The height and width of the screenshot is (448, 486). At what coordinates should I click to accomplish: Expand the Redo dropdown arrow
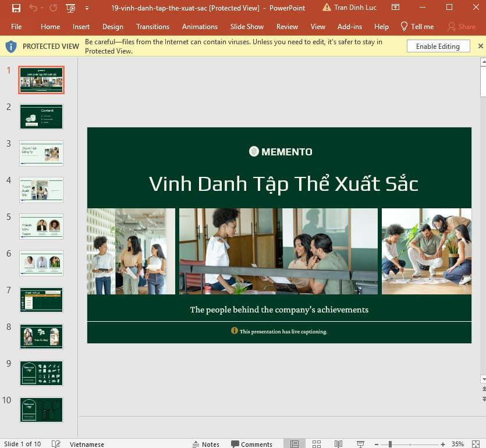(x=42, y=8)
